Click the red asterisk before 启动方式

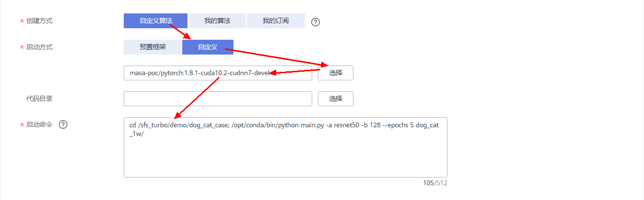[22, 48]
